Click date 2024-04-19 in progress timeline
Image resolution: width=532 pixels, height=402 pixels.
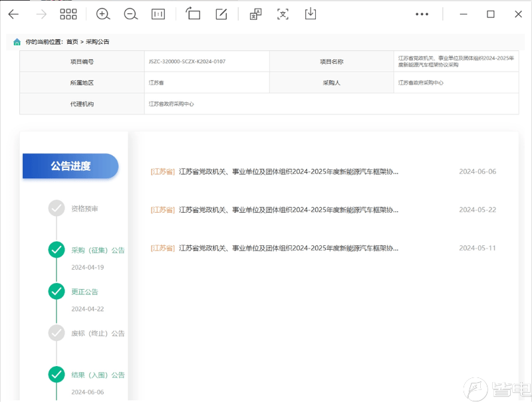pyautogui.click(x=88, y=267)
